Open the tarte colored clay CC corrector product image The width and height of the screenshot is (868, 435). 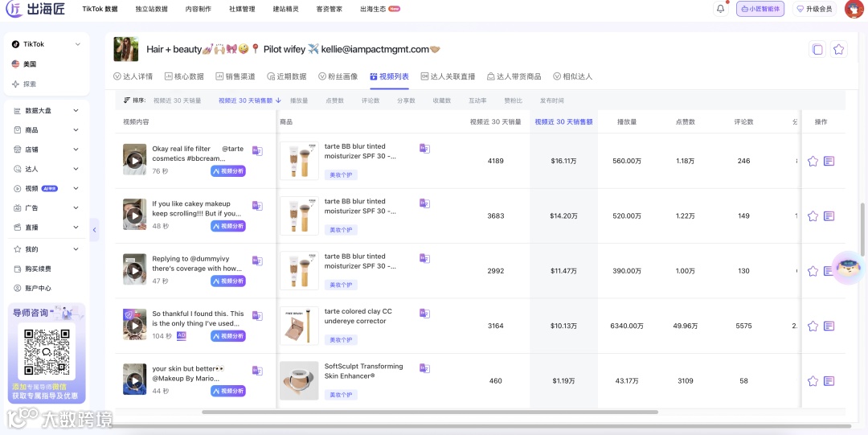[x=299, y=326]
